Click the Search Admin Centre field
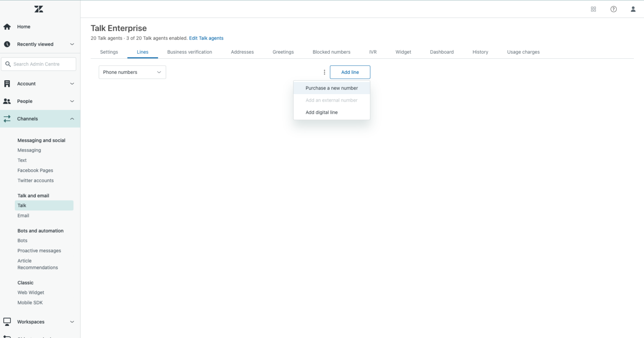 pyautogui.click(x=39, y=64)
